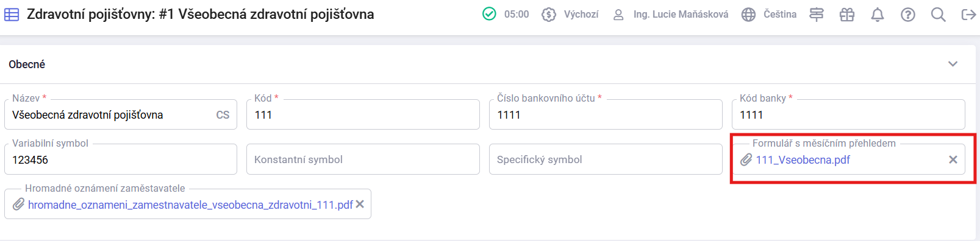Screen dimensions: 980x241
Task: Click the Název input field
Action: click(110, 115)
